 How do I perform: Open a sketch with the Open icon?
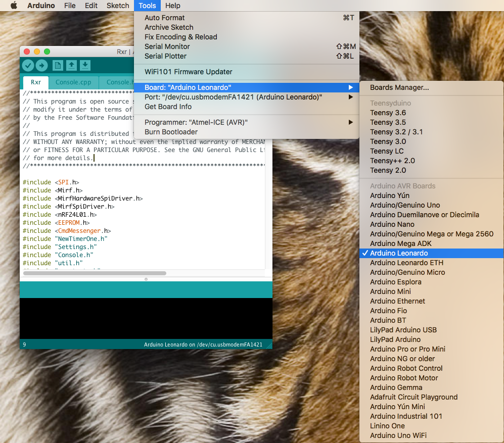[71, 66]
